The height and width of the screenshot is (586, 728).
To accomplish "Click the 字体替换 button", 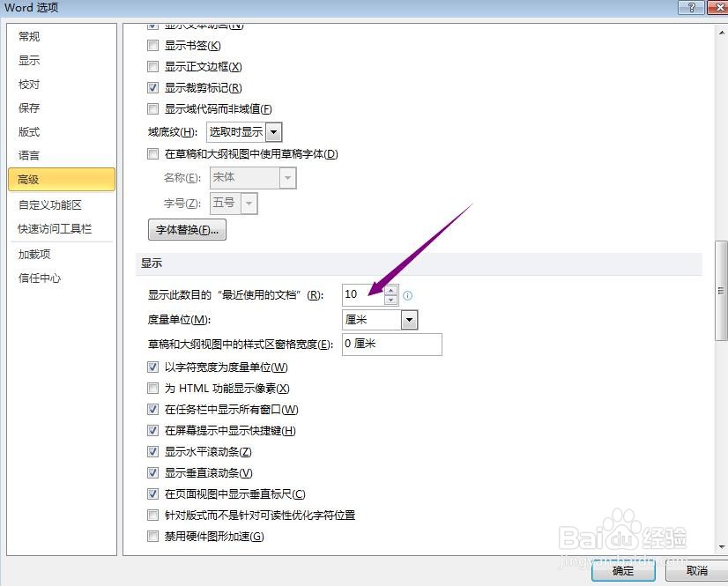I will click(186, 229).
